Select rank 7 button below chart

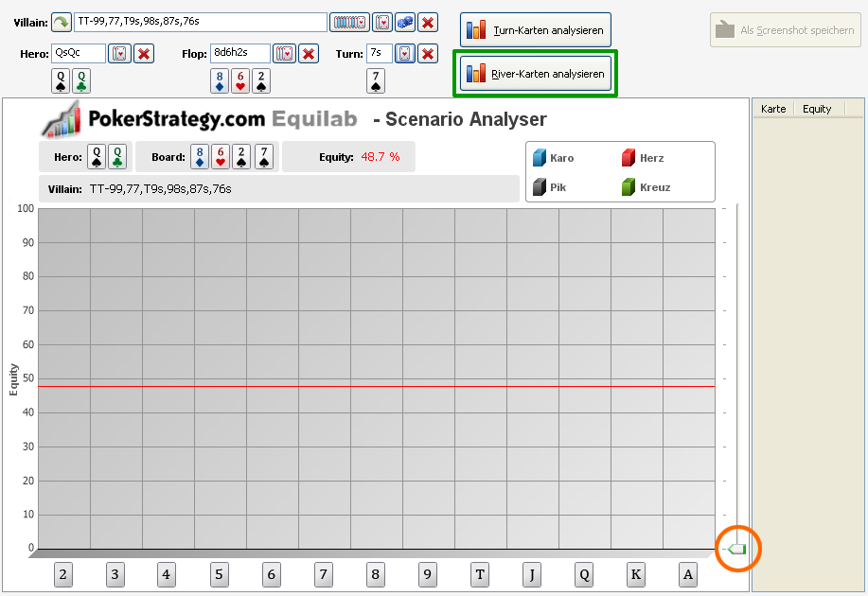(324, 574)
